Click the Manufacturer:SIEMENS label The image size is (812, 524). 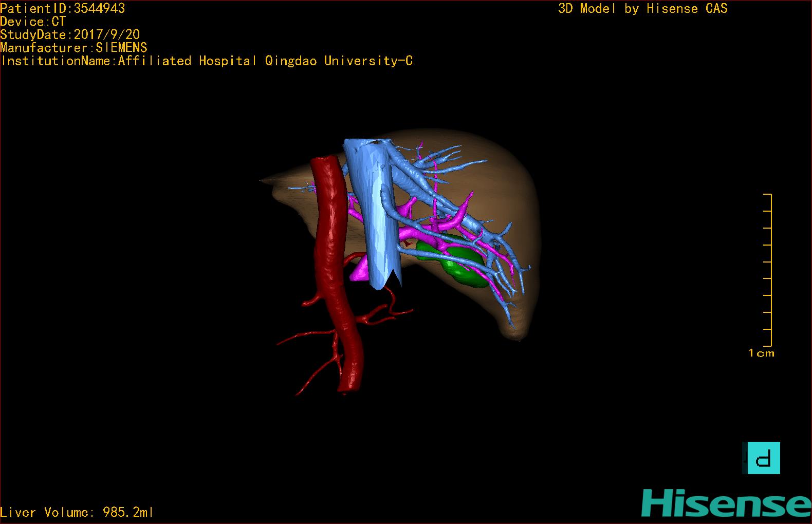(73, 48)
